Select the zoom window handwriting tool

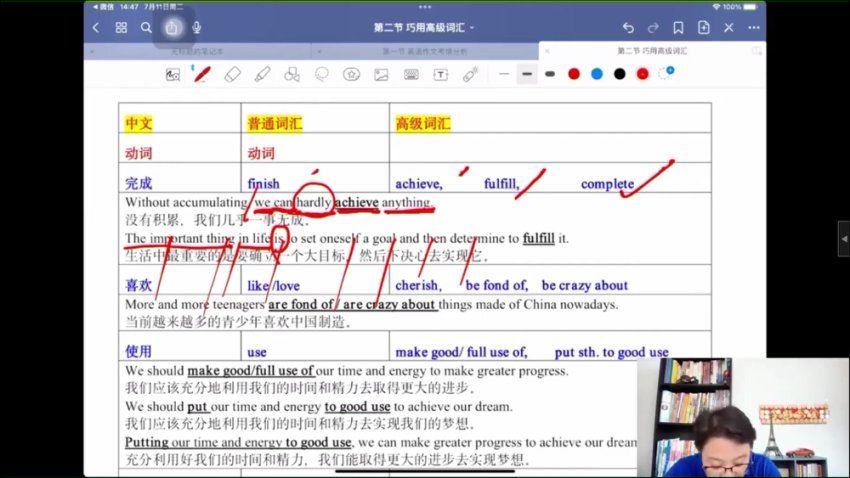173,74
